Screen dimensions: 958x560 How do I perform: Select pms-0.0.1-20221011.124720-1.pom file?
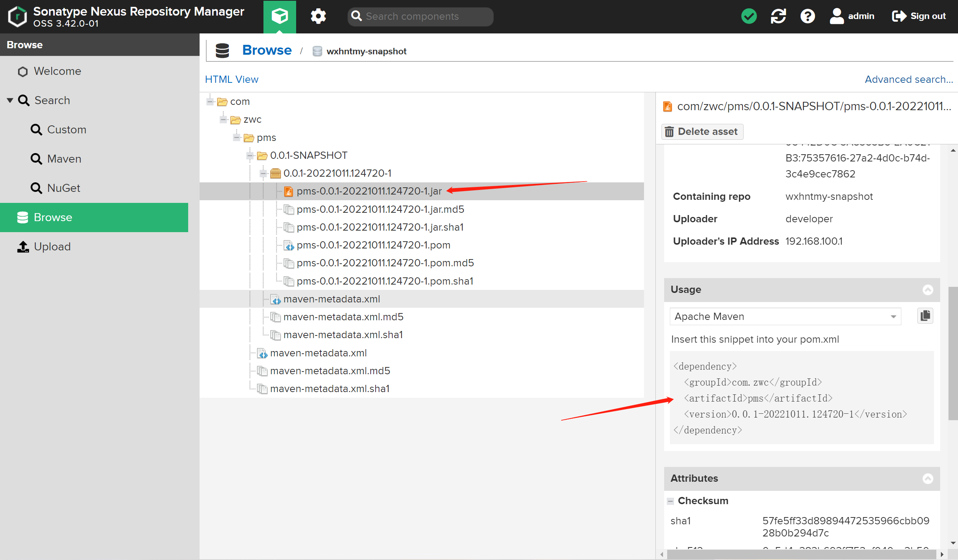pyautogui.click(x=373, y=245)
